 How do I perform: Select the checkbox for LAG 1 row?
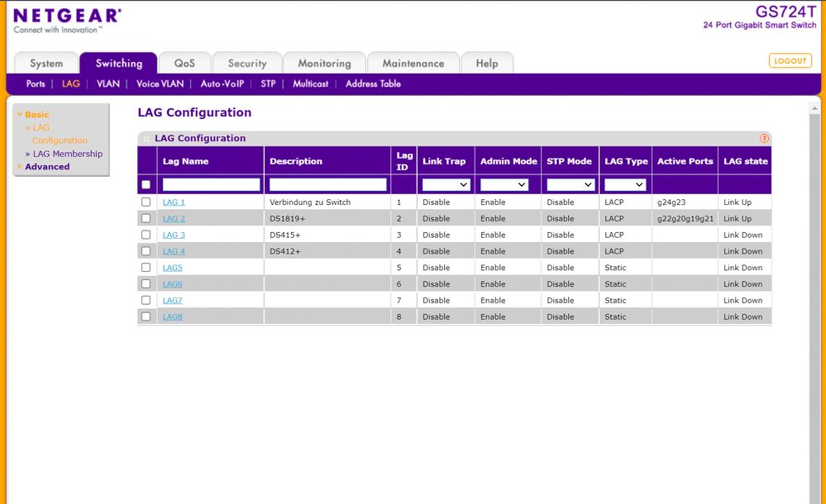[x=146, y=202]
